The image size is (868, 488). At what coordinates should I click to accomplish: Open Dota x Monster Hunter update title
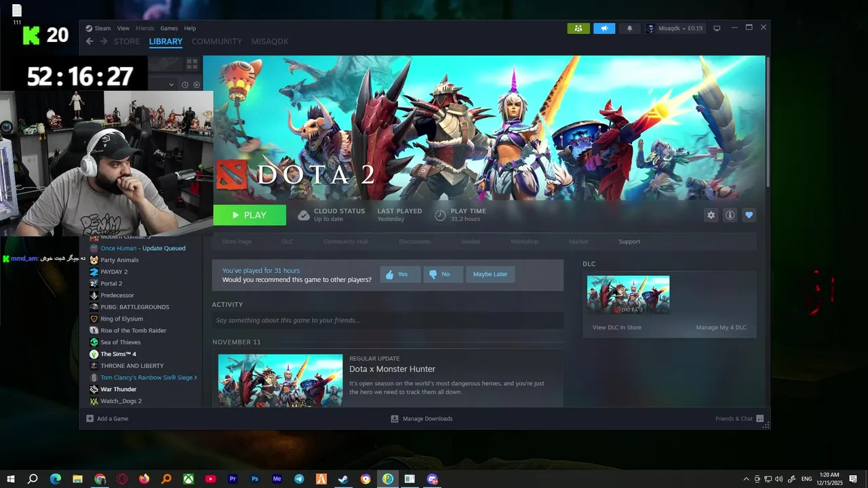392,369
